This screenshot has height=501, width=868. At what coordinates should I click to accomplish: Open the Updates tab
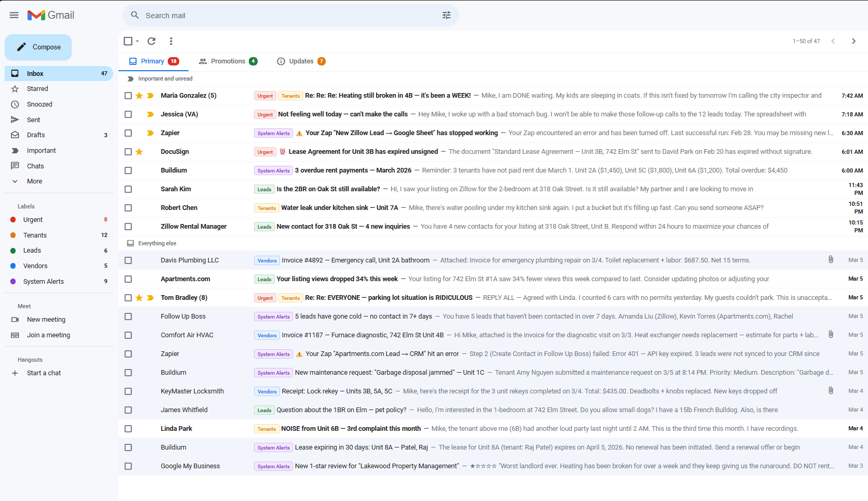tap(300, 61)
